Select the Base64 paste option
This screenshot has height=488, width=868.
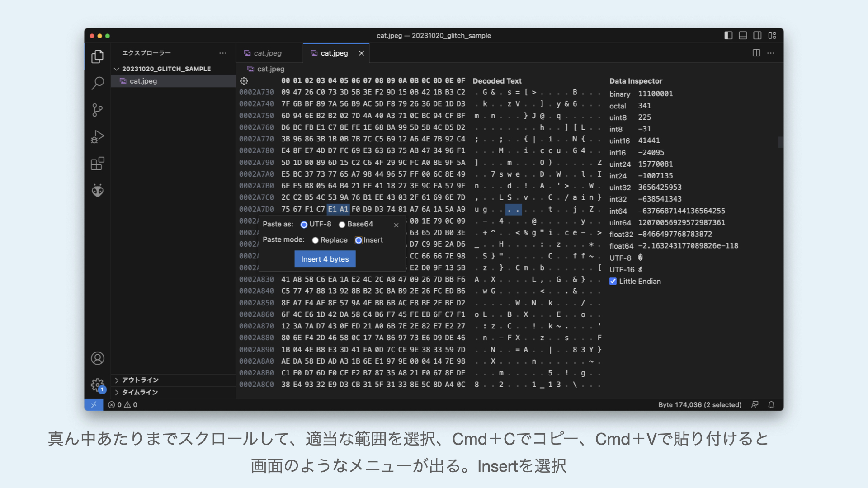(342, 225)
